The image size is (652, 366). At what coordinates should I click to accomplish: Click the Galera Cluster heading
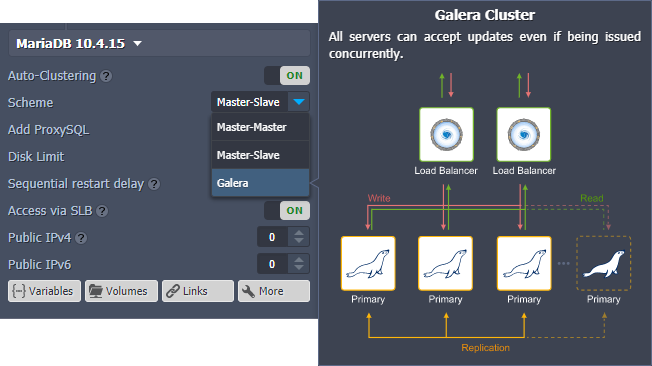[x=485, y=15]
